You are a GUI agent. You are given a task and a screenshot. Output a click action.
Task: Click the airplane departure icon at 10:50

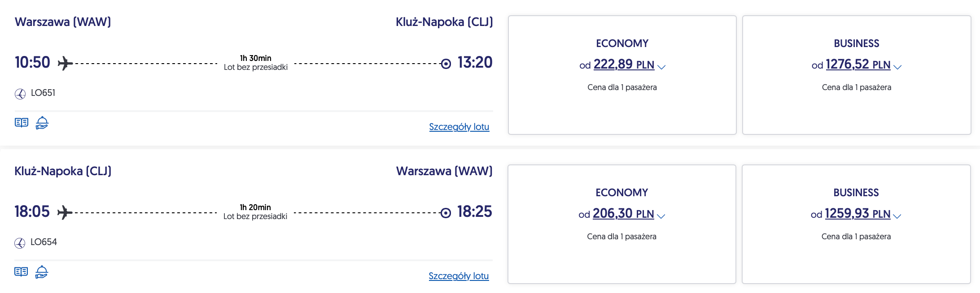65,63
